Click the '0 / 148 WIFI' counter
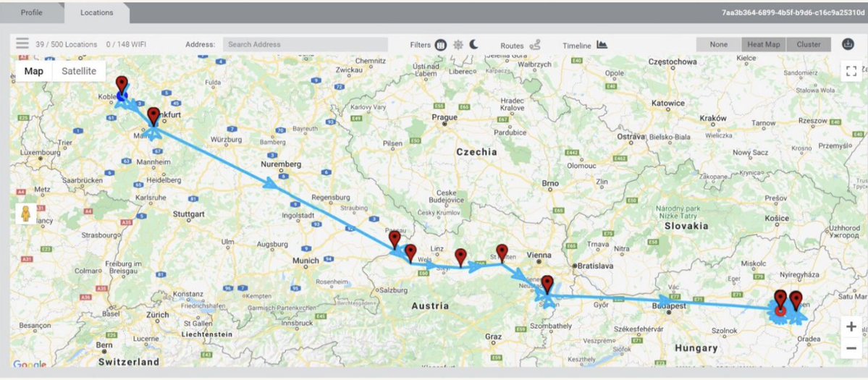This screenshot has width=868, height=380. pos(127,45)
